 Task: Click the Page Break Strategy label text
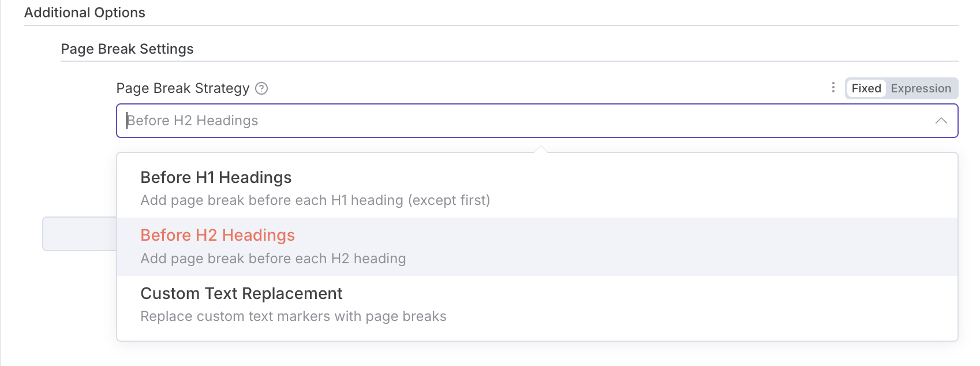tap(183, 88)
